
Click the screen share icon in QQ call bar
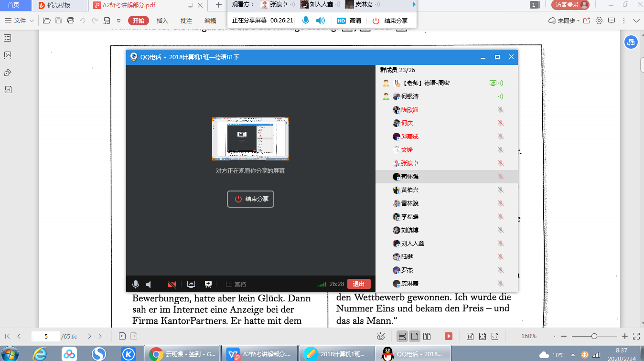[191, 285]
